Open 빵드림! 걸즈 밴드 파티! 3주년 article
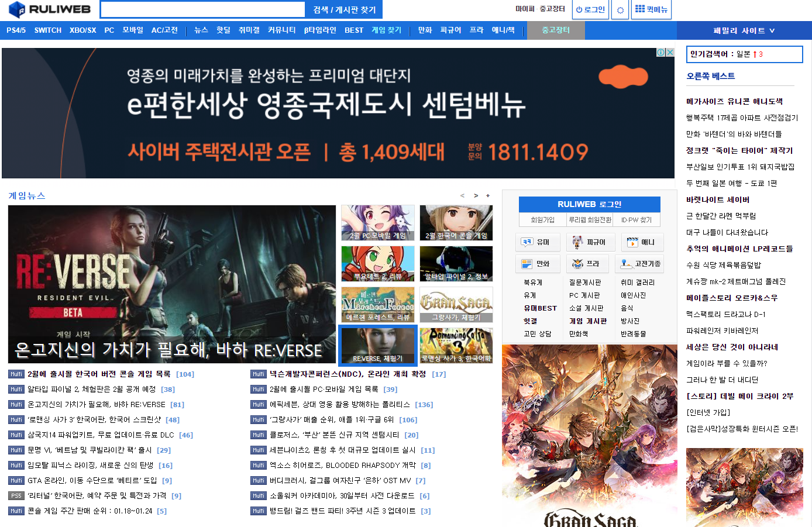Viewport: 812px width, 527px height. 343,511
